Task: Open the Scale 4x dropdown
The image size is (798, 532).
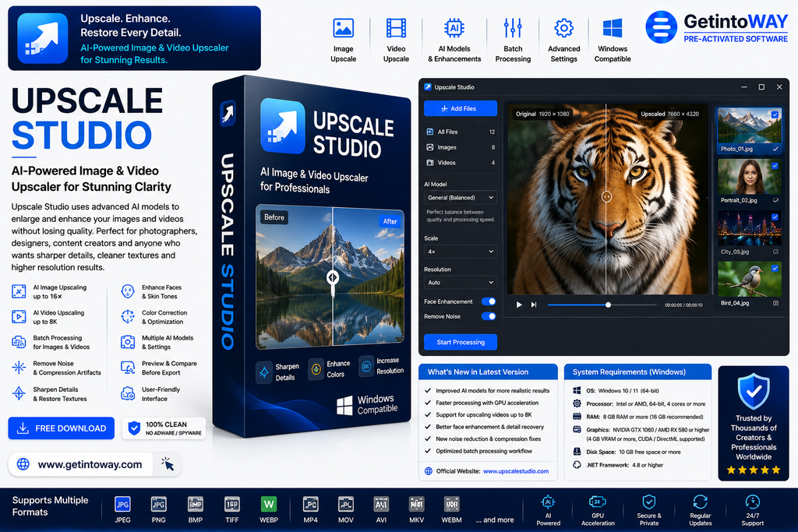Action: click(x=461, y=252)
